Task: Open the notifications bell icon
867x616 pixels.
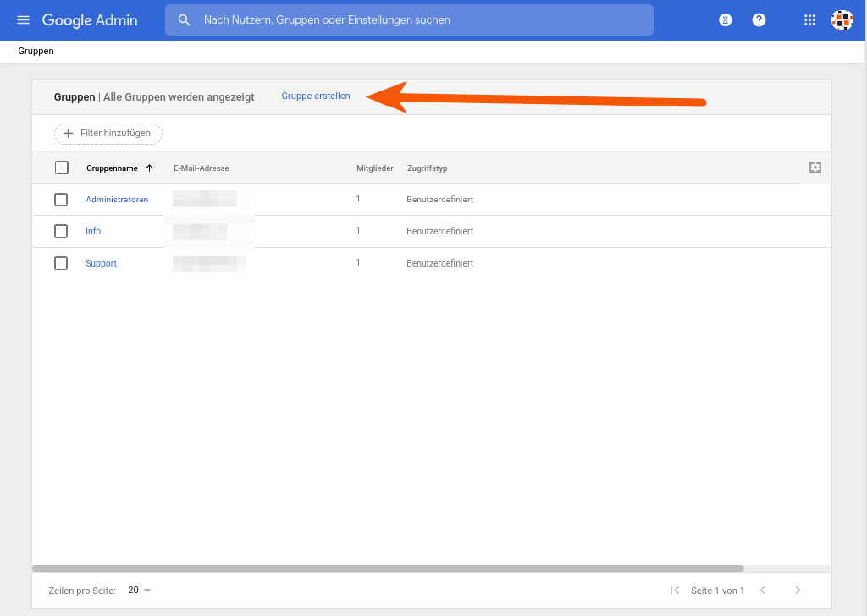Action: click(x=725, y=19)
